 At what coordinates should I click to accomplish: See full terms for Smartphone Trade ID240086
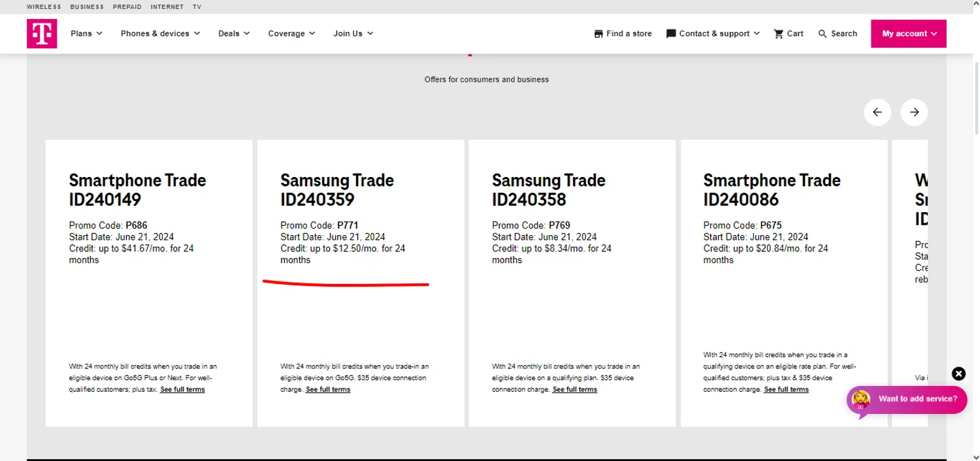786,389
